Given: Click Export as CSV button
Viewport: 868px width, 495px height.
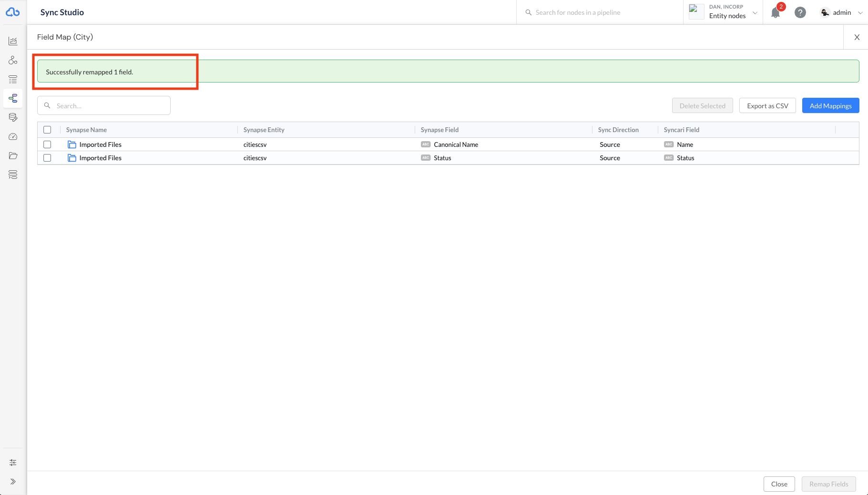Looking at the screenshot, I should [767, 106].
